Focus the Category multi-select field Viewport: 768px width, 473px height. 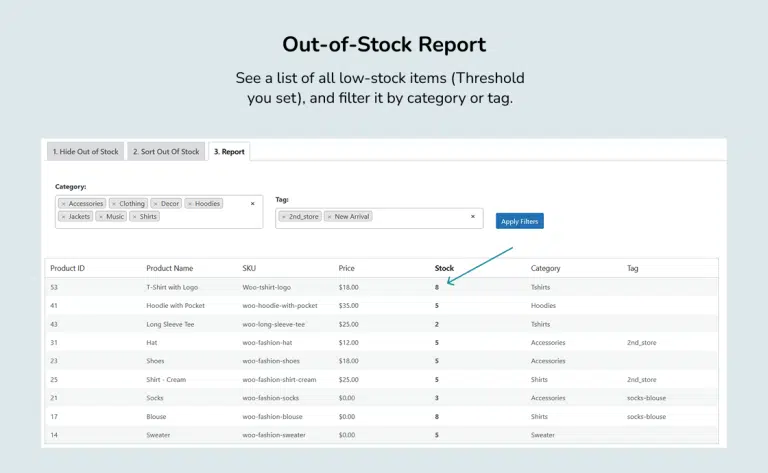[159, 212]
